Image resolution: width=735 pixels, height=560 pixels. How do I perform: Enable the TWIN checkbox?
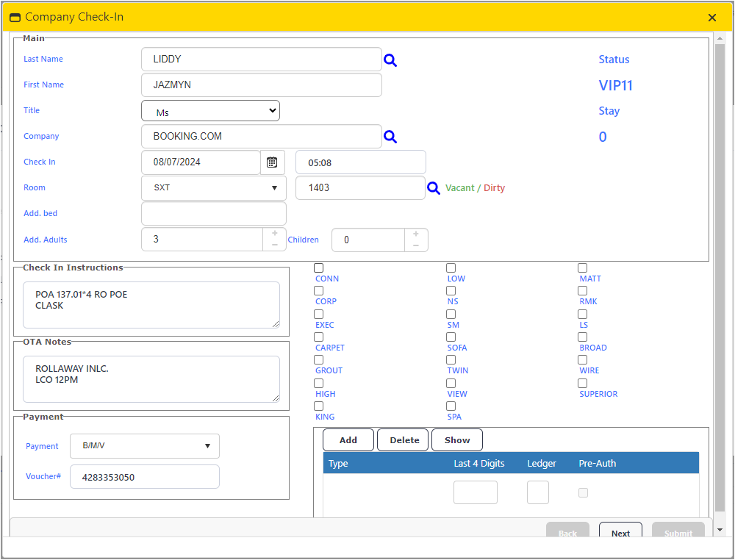pos(451,360)
